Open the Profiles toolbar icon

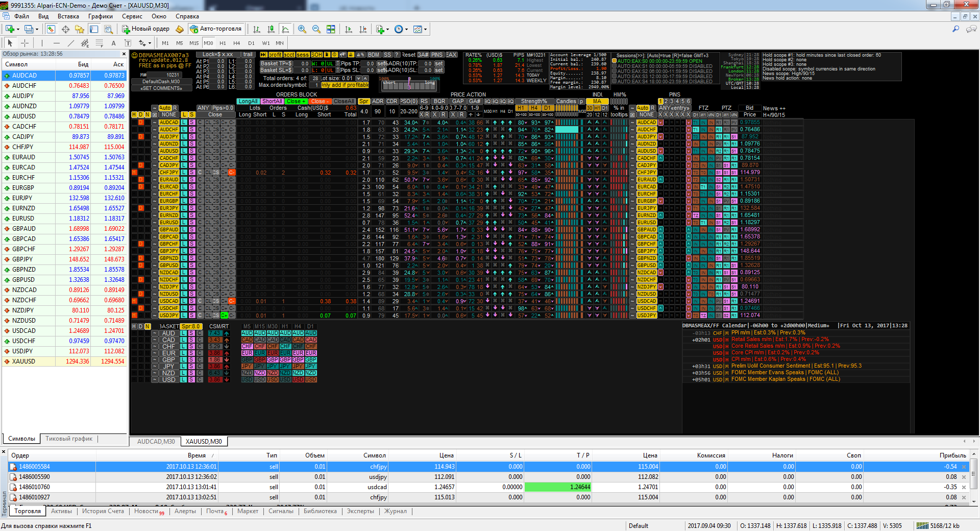click(x=29, y=29)
